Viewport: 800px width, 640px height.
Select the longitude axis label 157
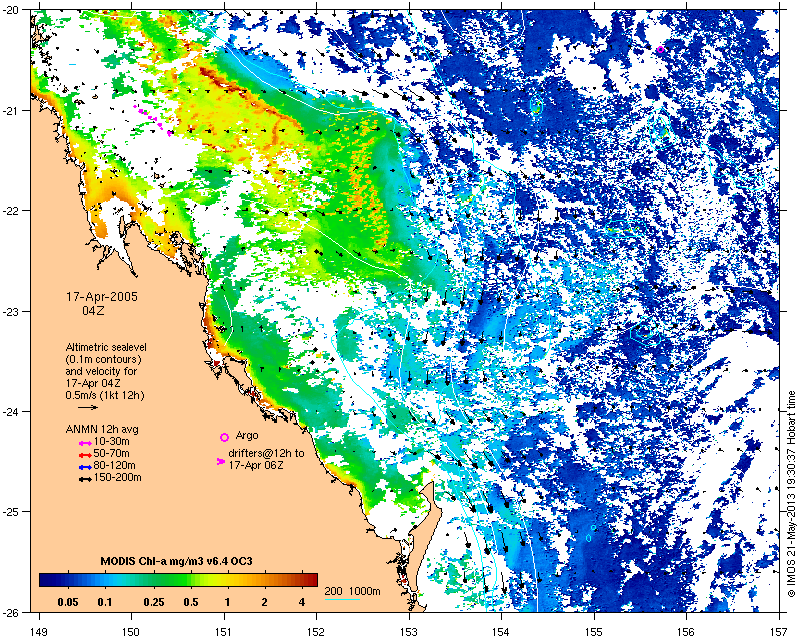(779, 631)
